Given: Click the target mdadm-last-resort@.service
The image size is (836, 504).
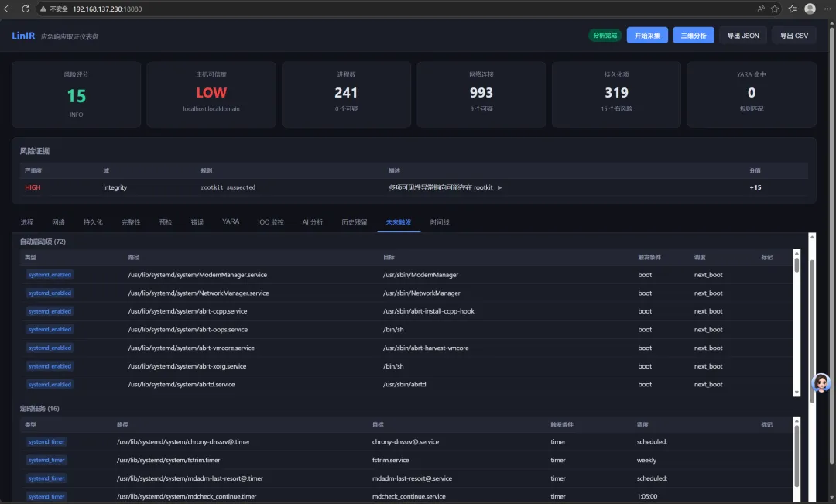Looking at the screenshot, I should (412, 478).
